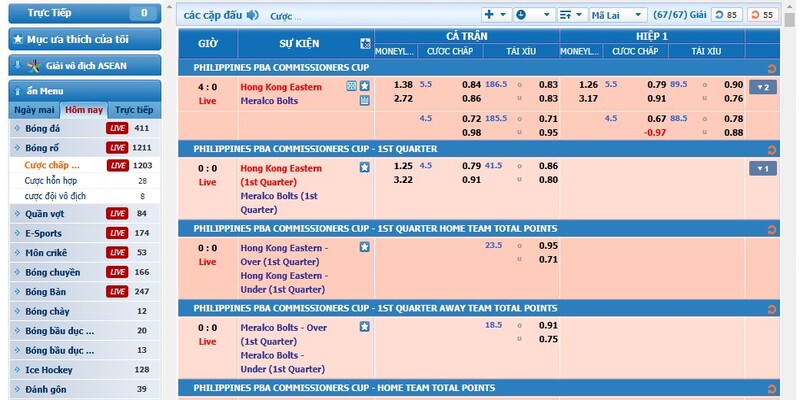Viewport: 800px width, 400px height.
Task: Click the page vertical scrollbar thumb
Action: coord(790,20)
